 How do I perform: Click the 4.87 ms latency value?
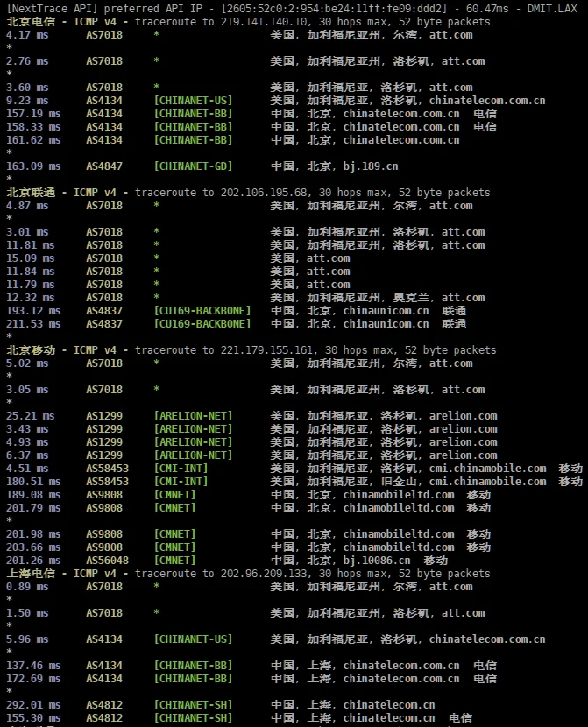coord(27,205)
